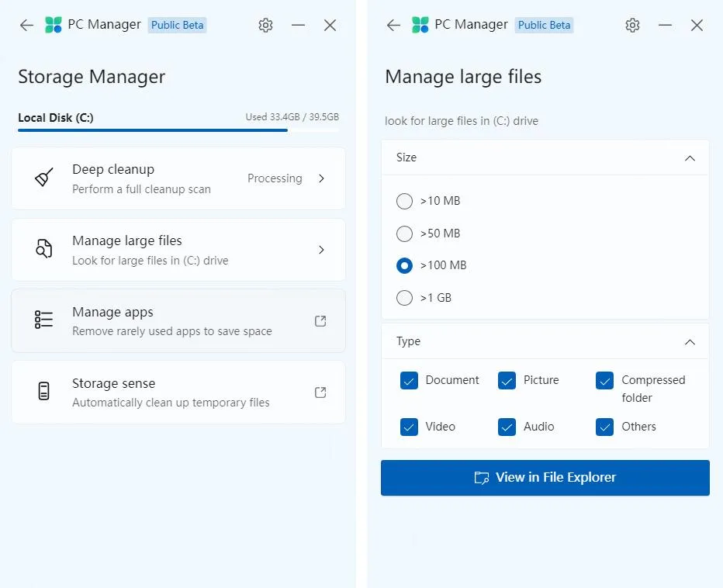Collapse the Size section chevron
Viewport: 723px width, 588px height.
point(690,158)
